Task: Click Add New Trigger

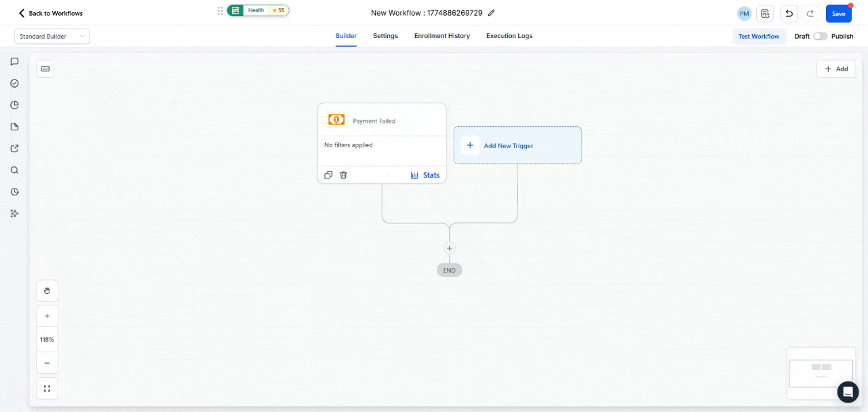Action: (x=517, y=145)
